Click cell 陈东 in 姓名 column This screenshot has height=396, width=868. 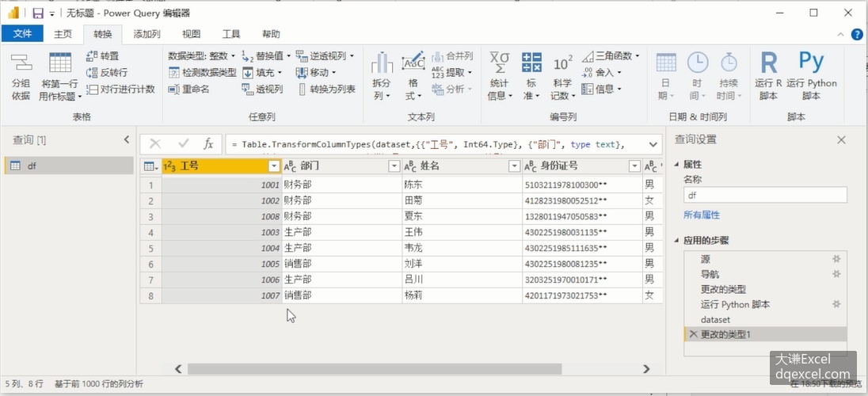[463, 185]
